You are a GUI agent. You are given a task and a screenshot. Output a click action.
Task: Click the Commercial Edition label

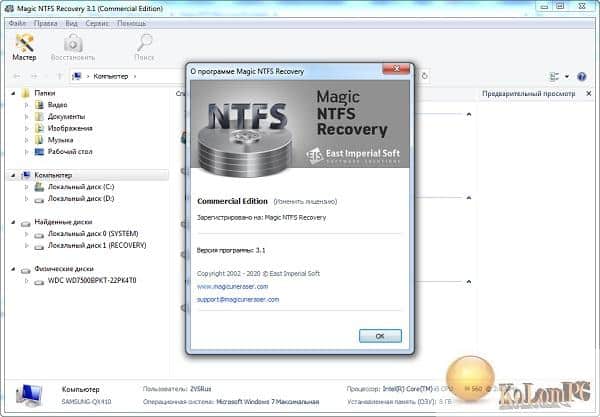[232, 201]
